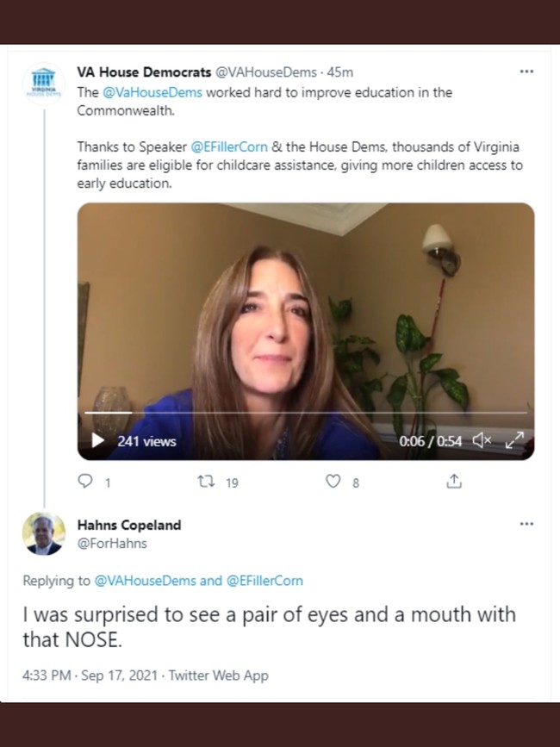The image size is (560, 747).
Task: Retweet the VA House Democrats tweet
Action: (207, 482)
